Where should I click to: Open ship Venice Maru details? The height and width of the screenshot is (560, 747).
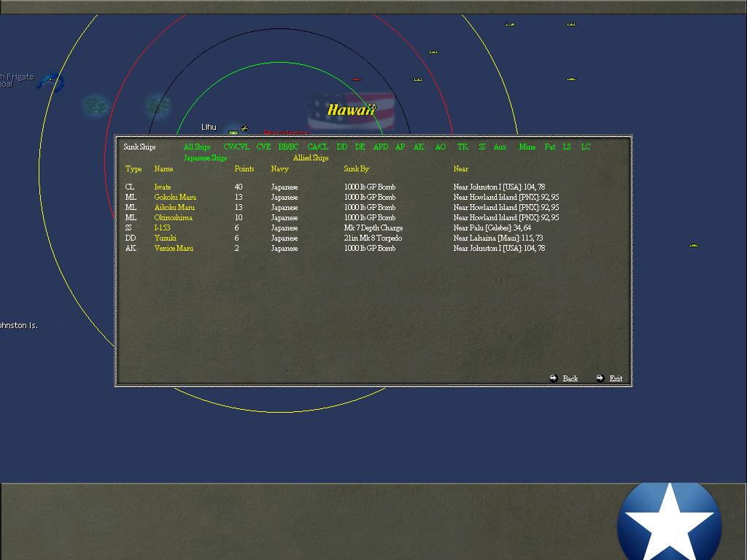174,249
